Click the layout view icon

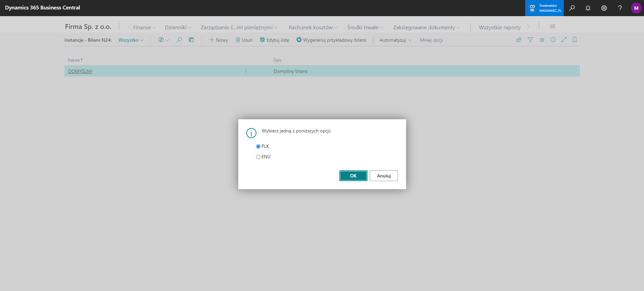(x=191, y=40)
